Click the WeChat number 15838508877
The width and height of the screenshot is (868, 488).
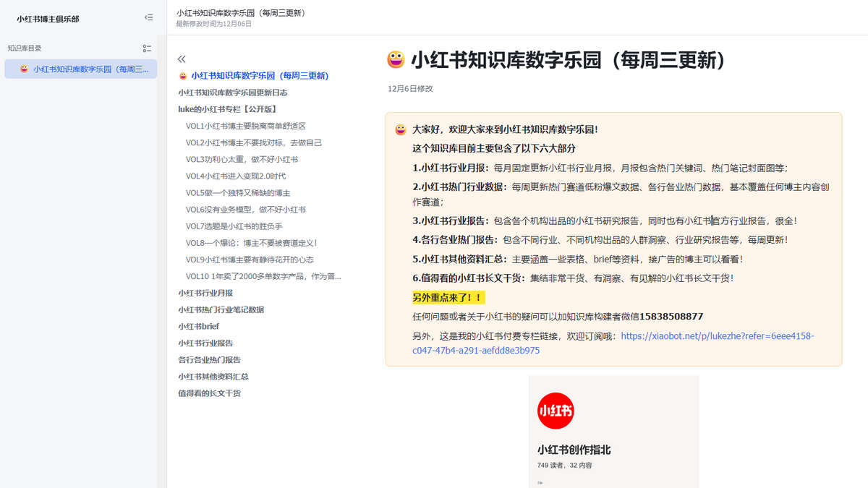(671, 317)
